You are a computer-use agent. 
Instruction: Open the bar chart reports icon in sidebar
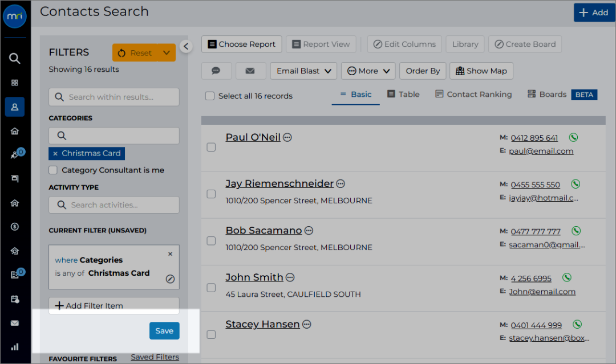14,347
